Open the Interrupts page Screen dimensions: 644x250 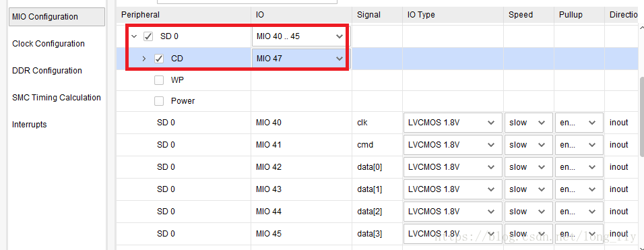(x=30, y=125)
